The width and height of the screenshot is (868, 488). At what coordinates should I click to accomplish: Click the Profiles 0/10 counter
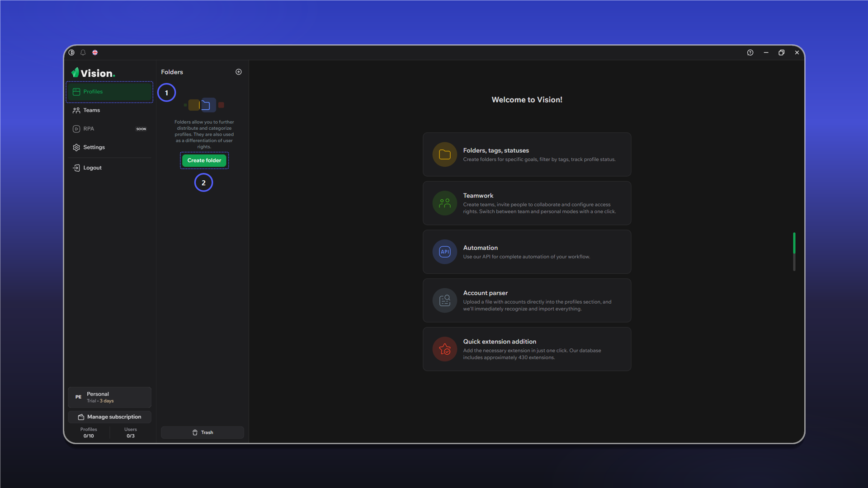point(89,433)
